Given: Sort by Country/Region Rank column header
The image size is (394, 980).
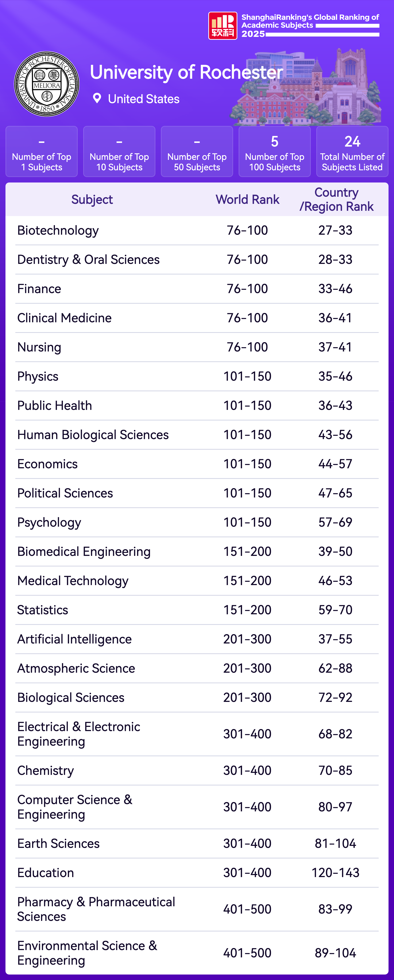Looking at the screenshot, I should [336, 200].
